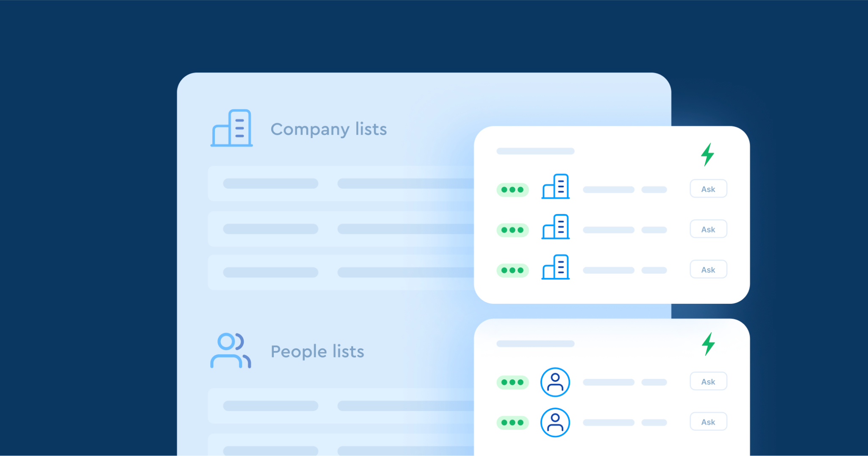
Task: Open the People lists section heading
Action: [317, 351]
